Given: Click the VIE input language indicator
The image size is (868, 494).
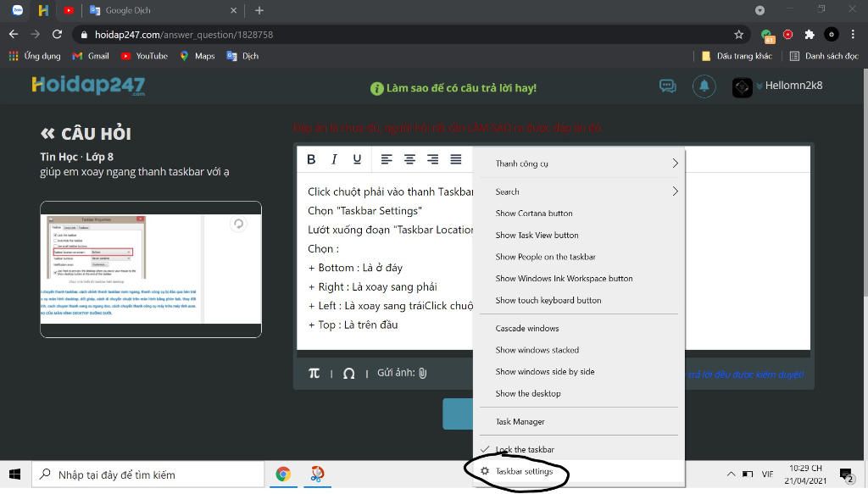Looking at the screenshot, I should coord(767,474).
